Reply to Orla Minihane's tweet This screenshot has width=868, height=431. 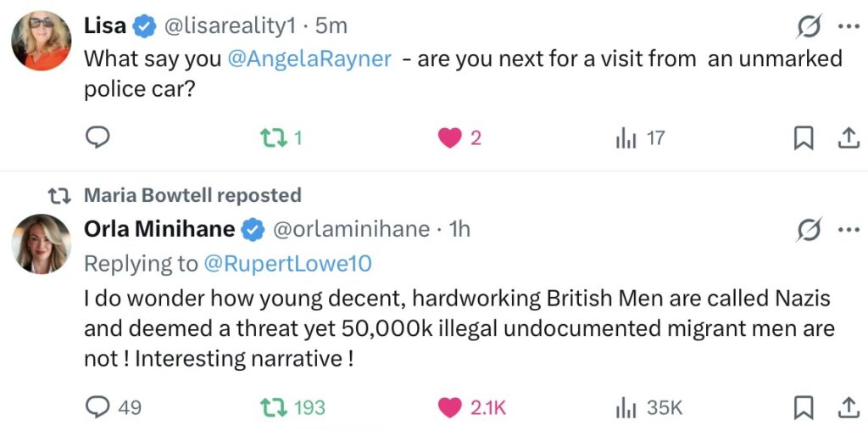coord(99,408)
